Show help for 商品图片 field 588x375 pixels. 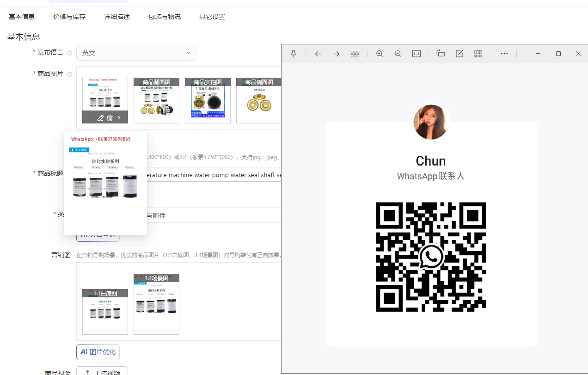[x=70, y=74]
